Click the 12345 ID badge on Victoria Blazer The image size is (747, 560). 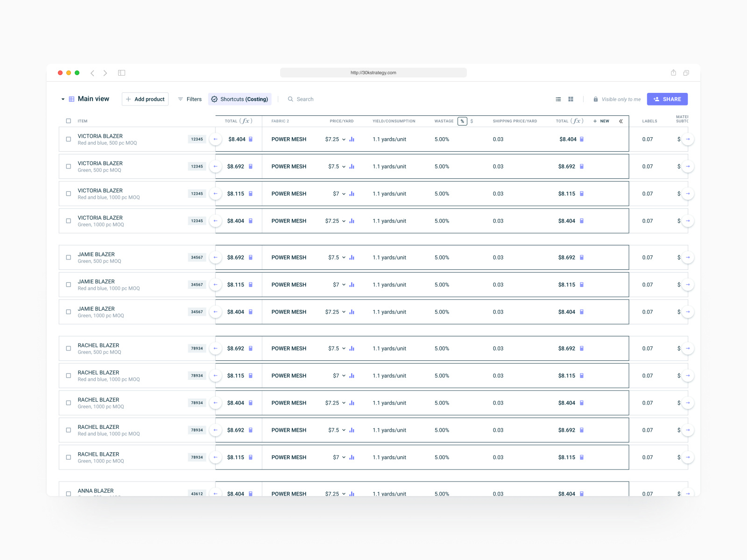[x=197, y=139]
